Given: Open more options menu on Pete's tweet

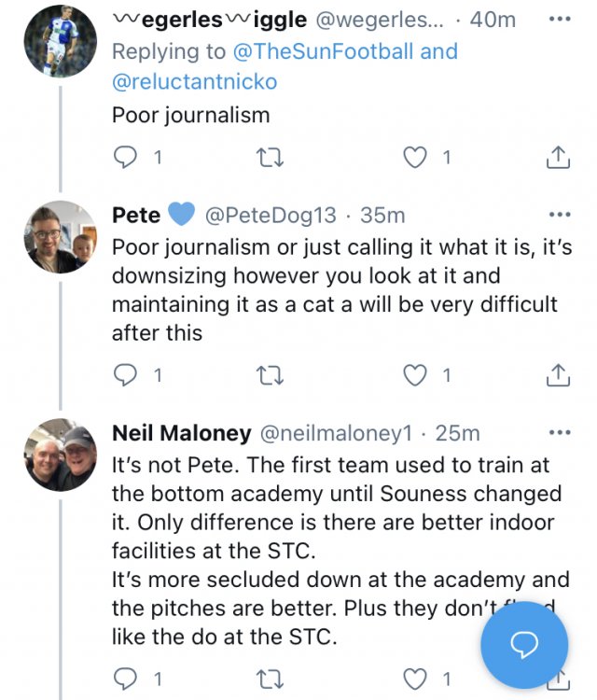Looking at the screenshot, I should point(559,215).
